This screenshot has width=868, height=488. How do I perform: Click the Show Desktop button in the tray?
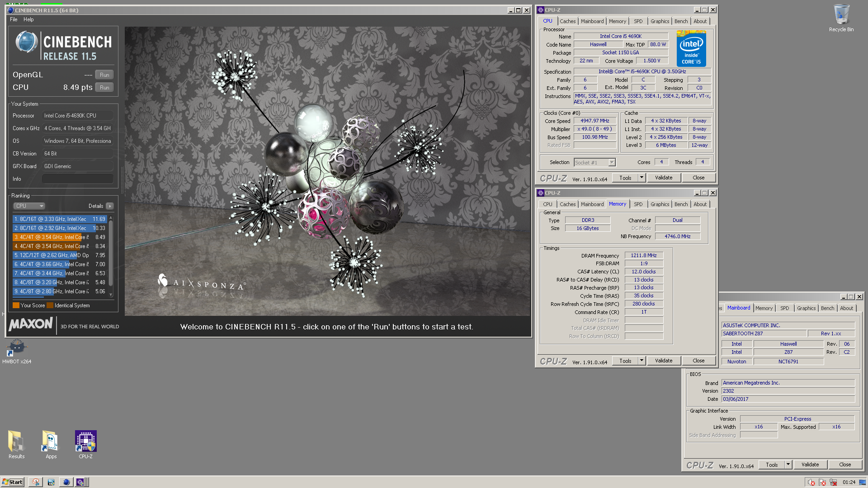[863, 482]
